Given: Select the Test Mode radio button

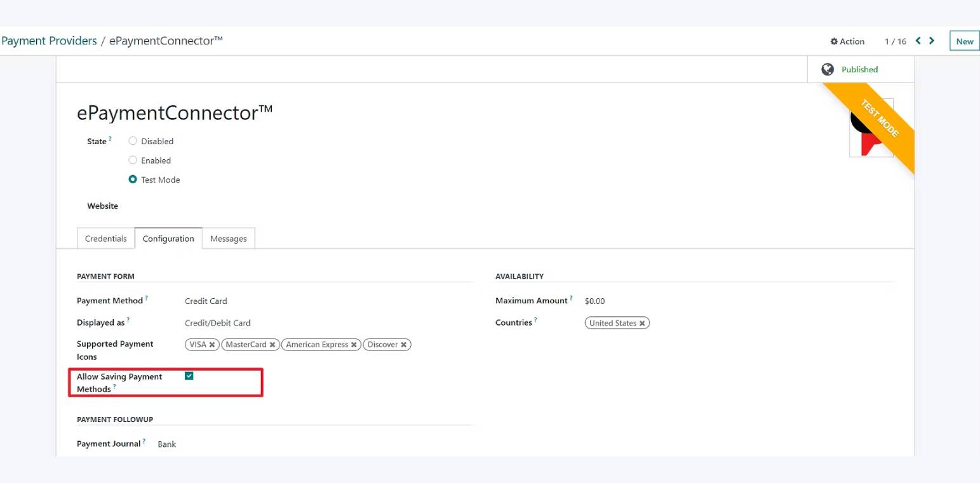Looking at the screenshot, I should [x=133, y=180].
